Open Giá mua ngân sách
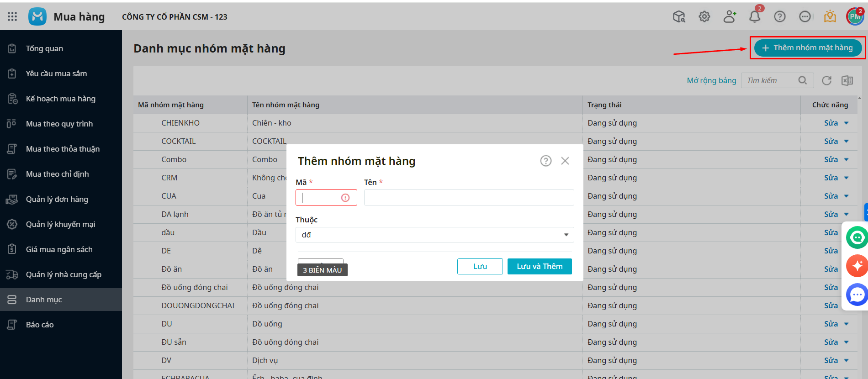Screen dimensions: 868x379 click(x=61, y=249)
